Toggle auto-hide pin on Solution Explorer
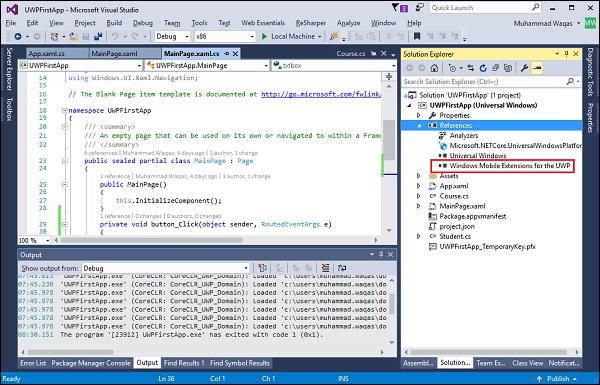Viewport: 600px width, 385px height. [567, 54]
